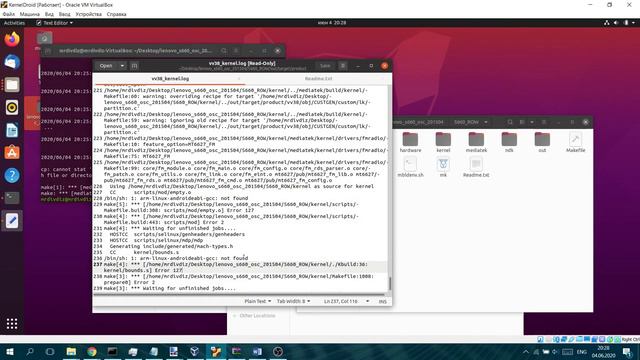The image size is (640, 360).
Task: Open the Plain Text language dropdown
Action: click(258, 301)
